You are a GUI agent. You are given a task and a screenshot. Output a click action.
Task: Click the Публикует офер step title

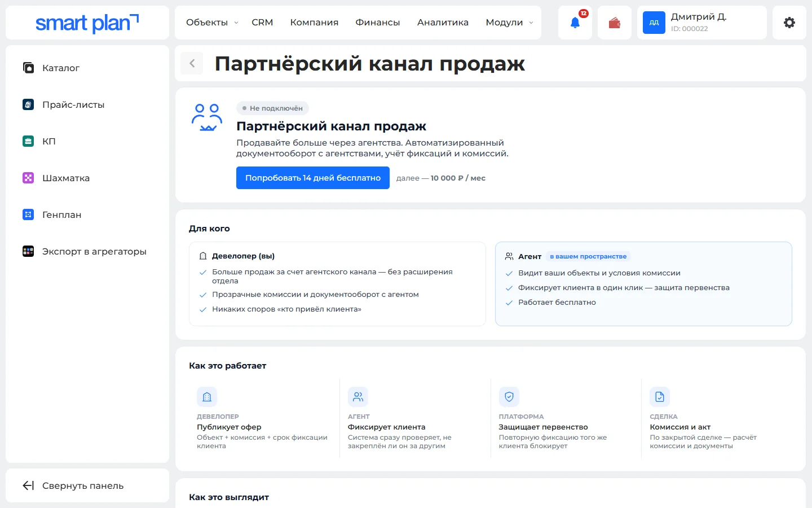[x=229, y=427]
